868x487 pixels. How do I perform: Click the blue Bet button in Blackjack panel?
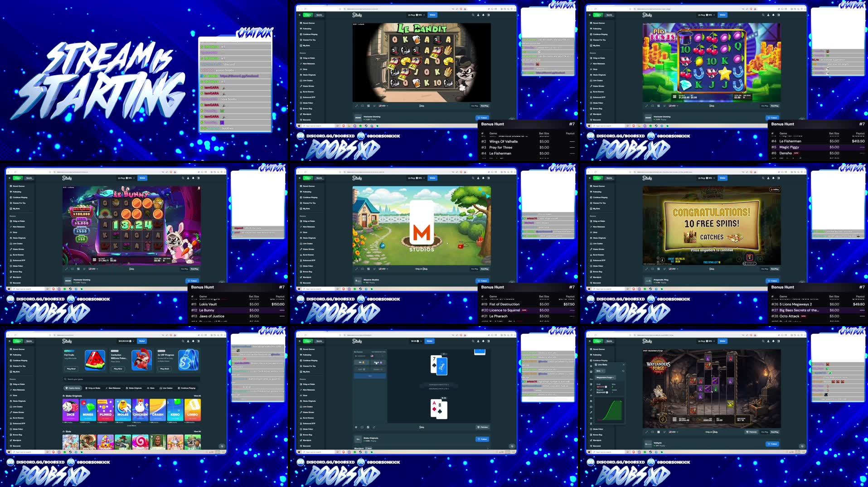pyautogui.click(x=370, y=376)
